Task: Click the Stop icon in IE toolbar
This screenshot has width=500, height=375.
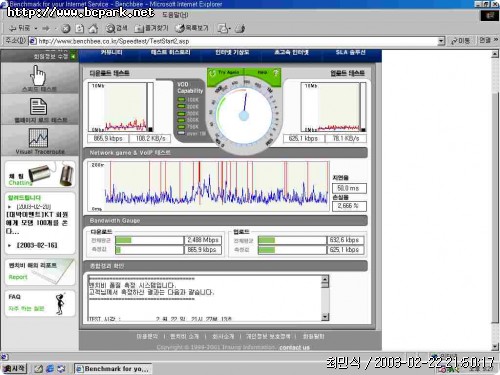Action: pos(66,29)
